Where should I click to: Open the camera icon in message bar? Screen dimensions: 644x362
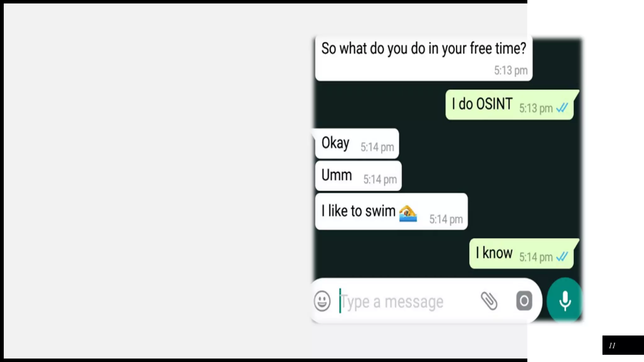pos(524,301)
